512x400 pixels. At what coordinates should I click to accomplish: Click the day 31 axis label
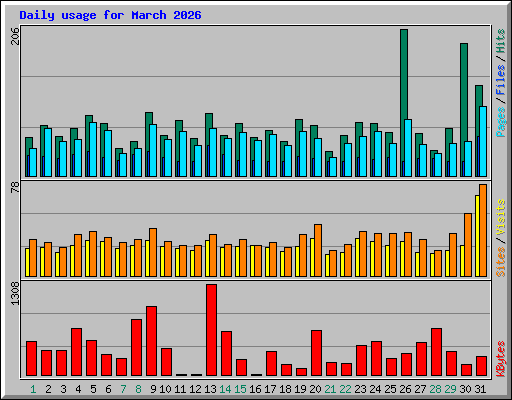[x=480, y=389]
